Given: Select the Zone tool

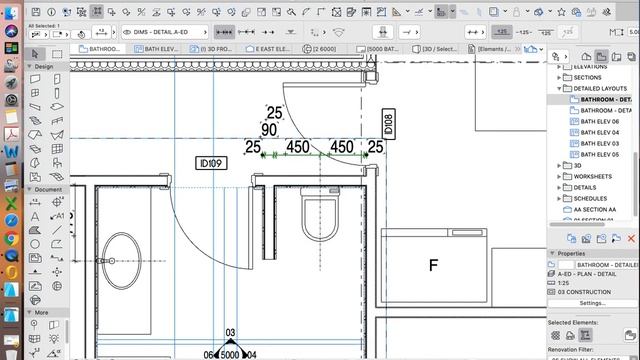Looking at the screenshot, I should pyautogui.click(x=35, y=177).
